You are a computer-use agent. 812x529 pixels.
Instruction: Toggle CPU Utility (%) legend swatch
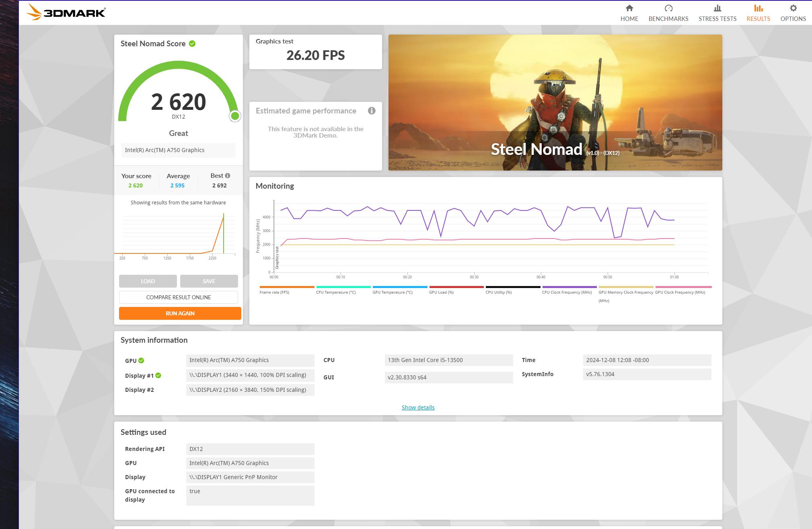pyautogui.click(x=513, y=287)
